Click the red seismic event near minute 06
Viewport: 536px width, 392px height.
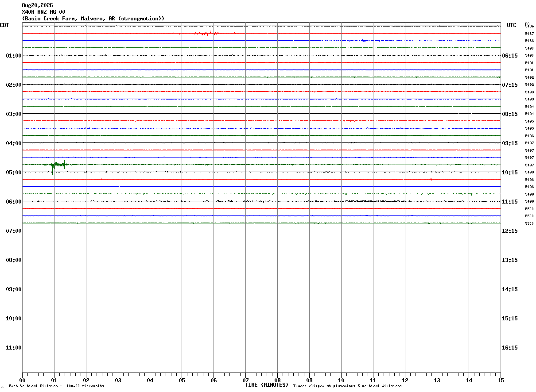207,33
